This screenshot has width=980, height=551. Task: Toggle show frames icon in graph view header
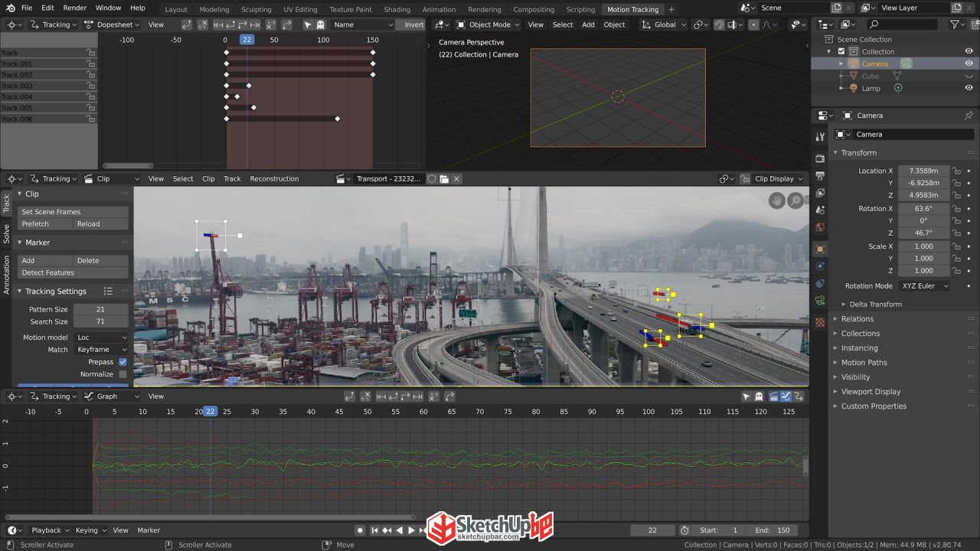pos(773,396)
